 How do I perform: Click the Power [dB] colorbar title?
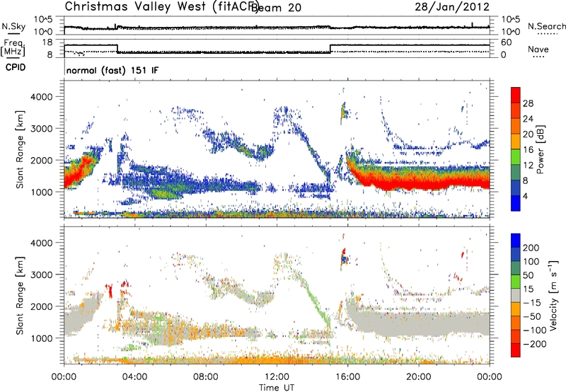[x=541, y=149]
